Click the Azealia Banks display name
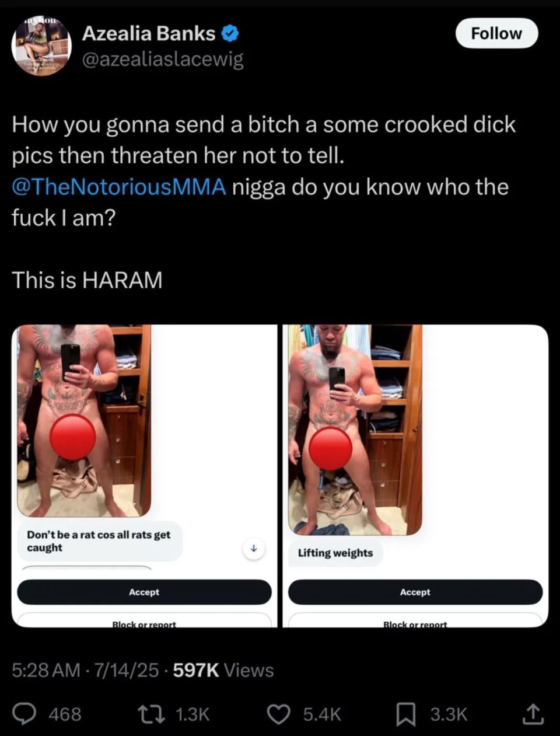 pyautogui.click(x=149, y=33)
